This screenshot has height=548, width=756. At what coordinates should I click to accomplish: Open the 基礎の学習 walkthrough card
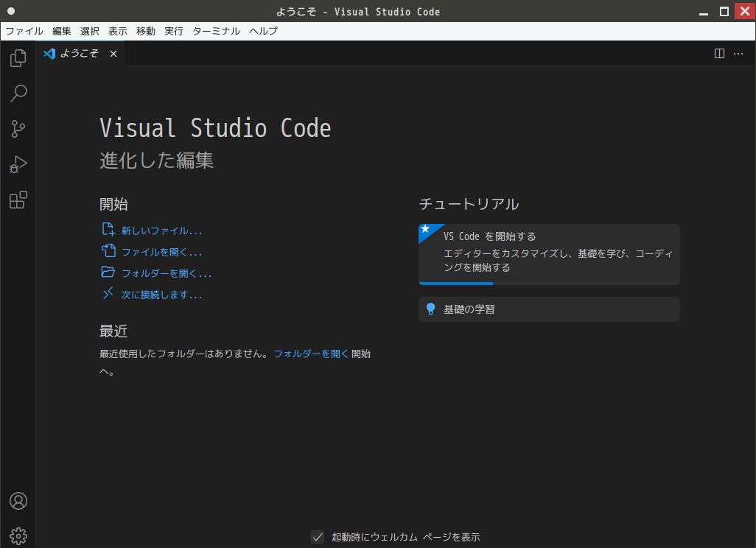[549, 309]
